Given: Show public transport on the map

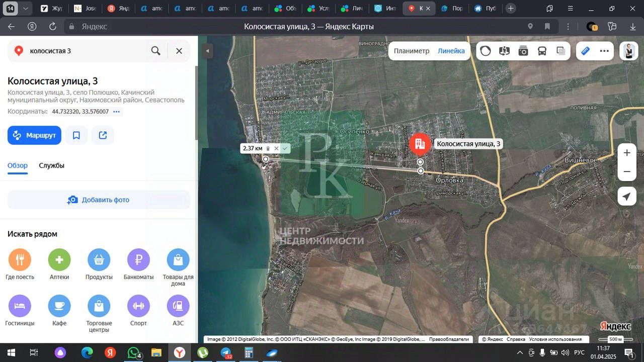Looking at the screenshot, I should (542, 51).
